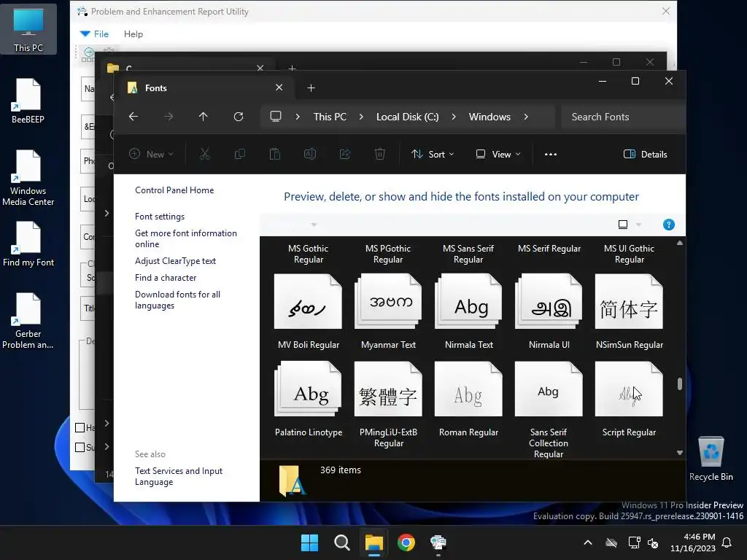Click the Cut toolbar icon
747x560 pixels.
pyautogui.click(x=205, y=154)
